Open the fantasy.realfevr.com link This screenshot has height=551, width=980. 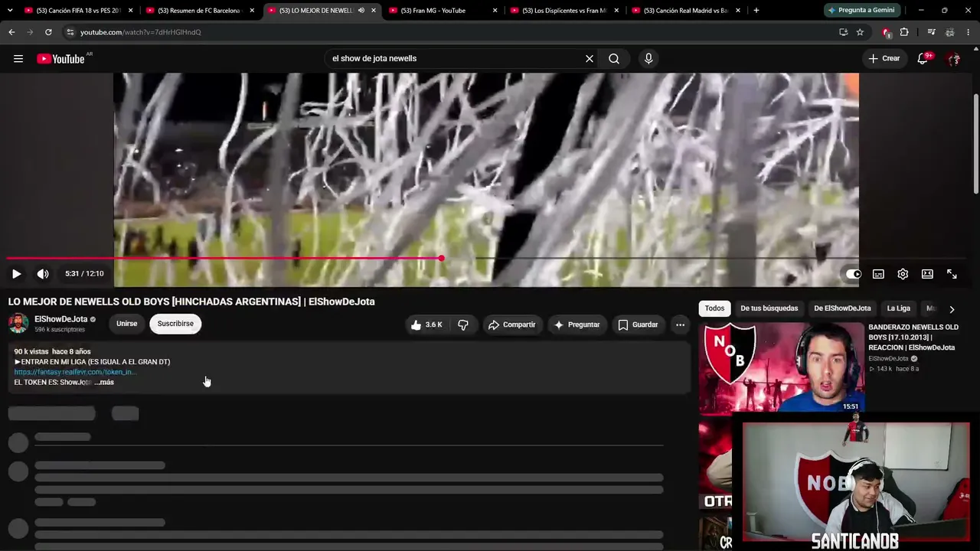pyautogui.click(x=75, y=372)
